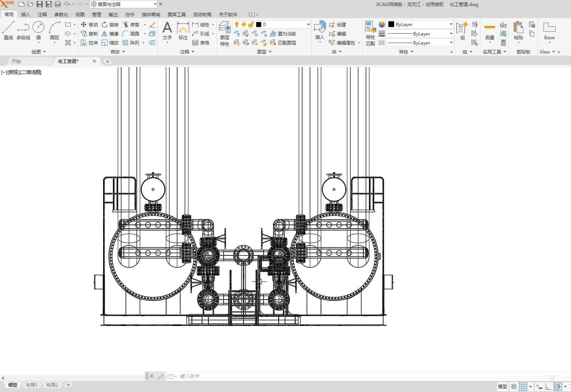571x392 pixels.
Task: Expand the 图层 panel arrow
Action: tap(270, 52)
